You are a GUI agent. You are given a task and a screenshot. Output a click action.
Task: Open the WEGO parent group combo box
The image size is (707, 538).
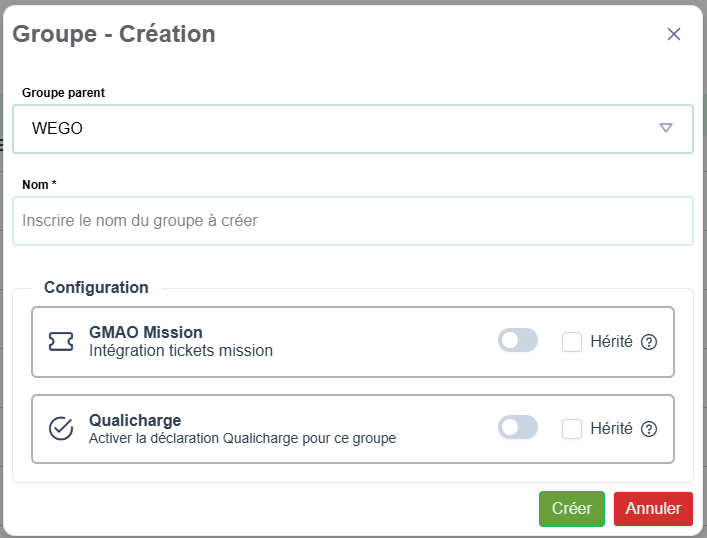(x=340, y=129)
